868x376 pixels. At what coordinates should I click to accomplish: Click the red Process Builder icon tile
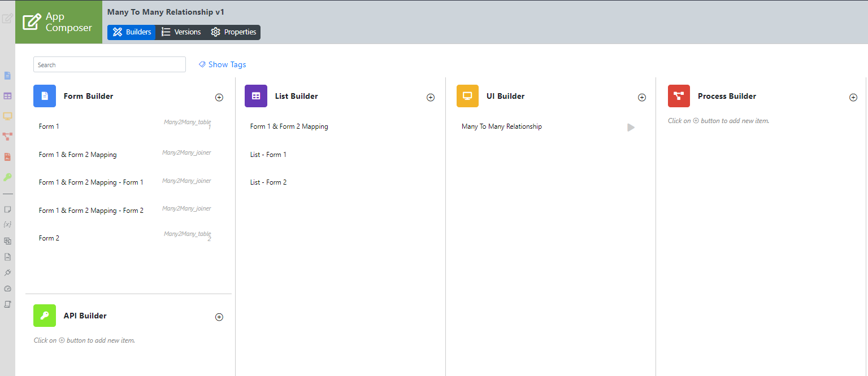[679, 96]
